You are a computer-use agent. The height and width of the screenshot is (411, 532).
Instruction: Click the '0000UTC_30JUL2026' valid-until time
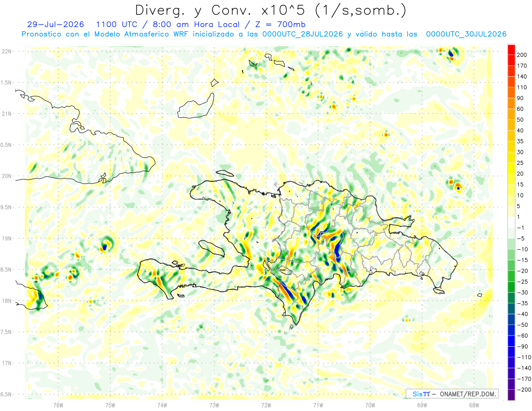coord(466,34)
